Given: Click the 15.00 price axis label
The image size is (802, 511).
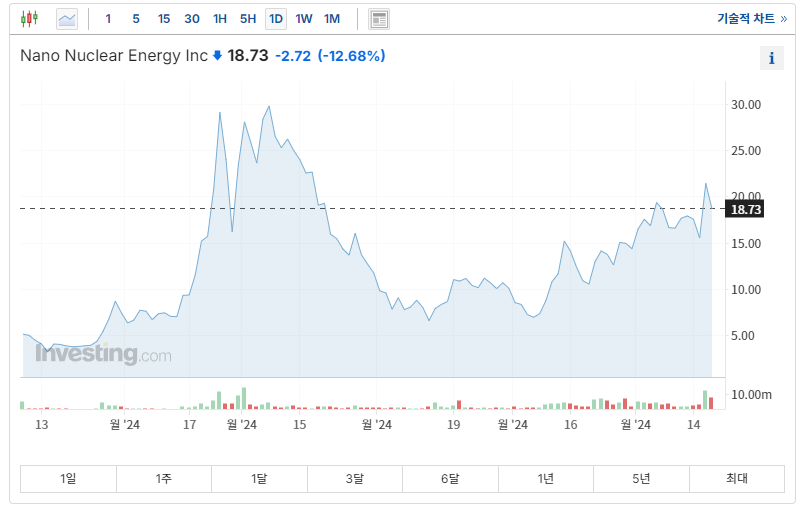Looking at the screenshot, I should pos(746,243).
